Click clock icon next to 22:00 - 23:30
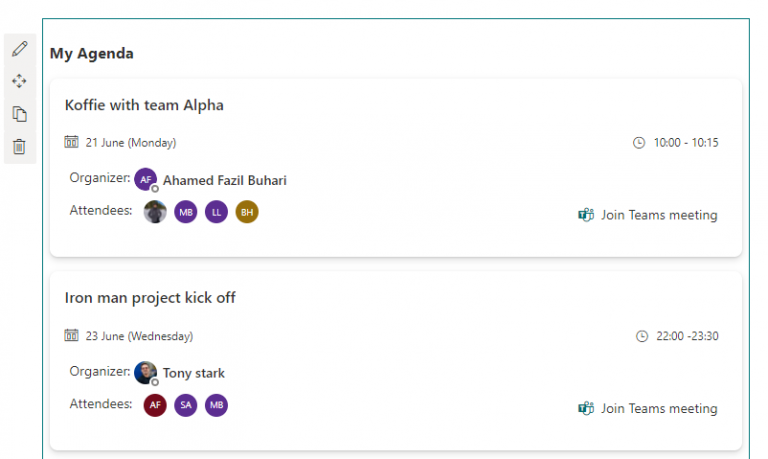The width and height of the screenshot is (768, 459). pos(642,336)
